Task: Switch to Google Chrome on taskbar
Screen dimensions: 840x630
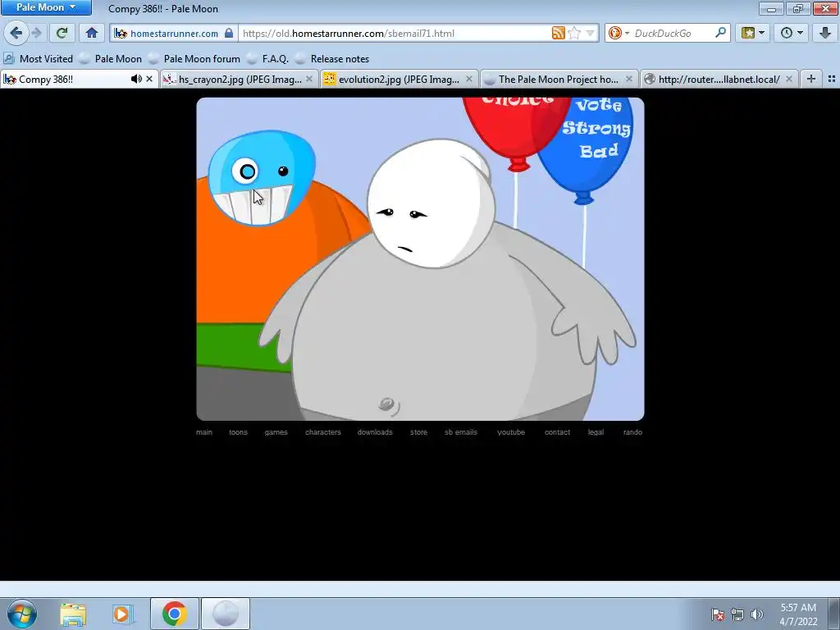Action: point(174,614)
